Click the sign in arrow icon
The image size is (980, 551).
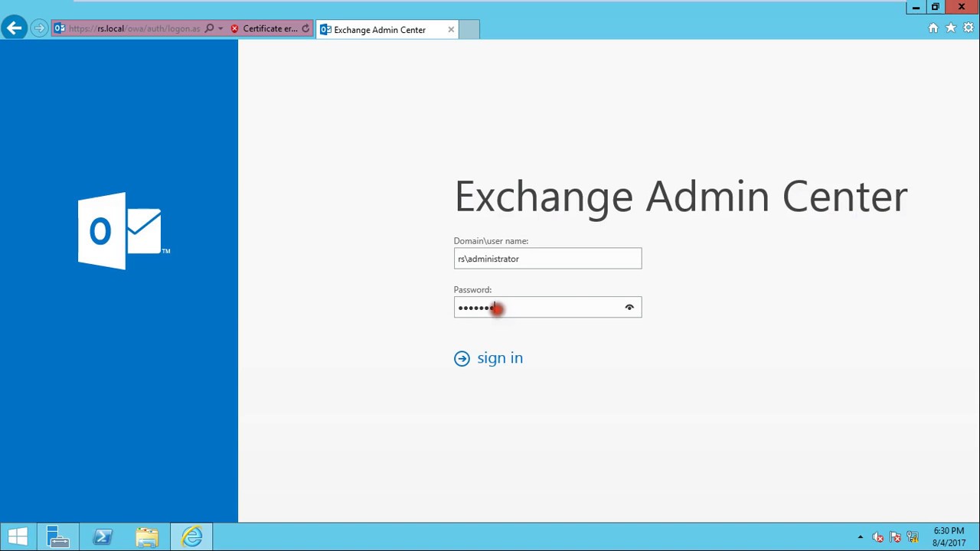(462, 358)
